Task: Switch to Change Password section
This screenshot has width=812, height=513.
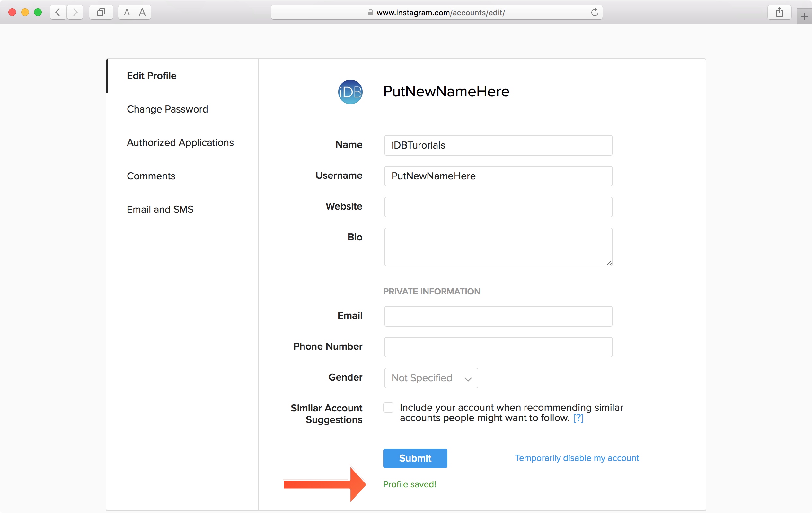Action: point(167,109)
